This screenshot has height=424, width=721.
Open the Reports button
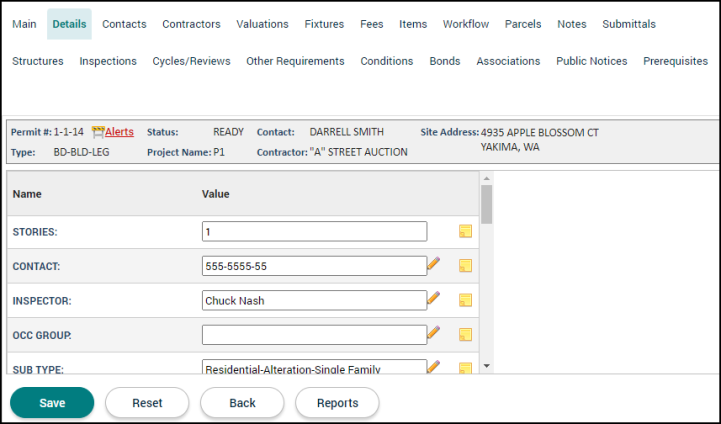click(337, 403)
